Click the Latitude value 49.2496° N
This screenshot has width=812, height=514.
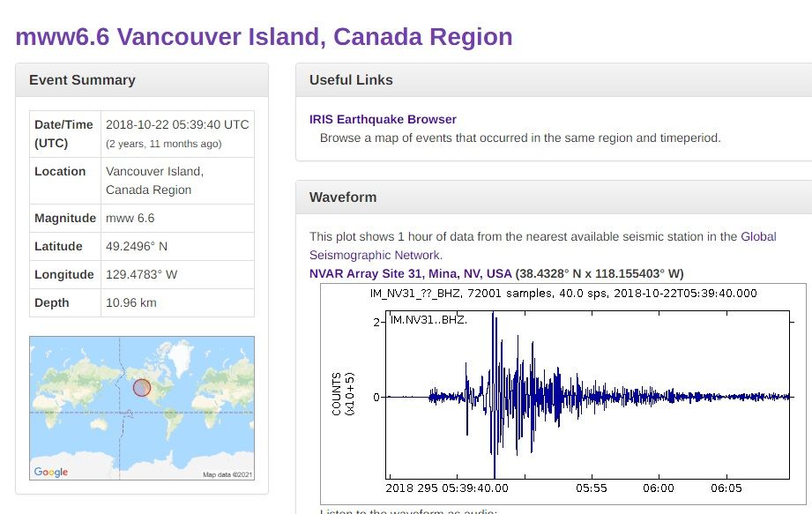(x=137, y=246)
